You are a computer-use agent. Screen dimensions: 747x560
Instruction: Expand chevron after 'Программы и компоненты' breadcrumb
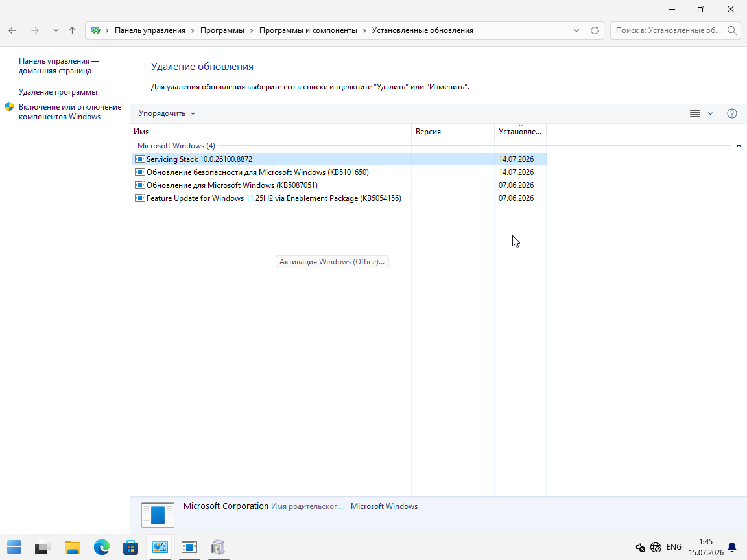[x=365, y=30]
